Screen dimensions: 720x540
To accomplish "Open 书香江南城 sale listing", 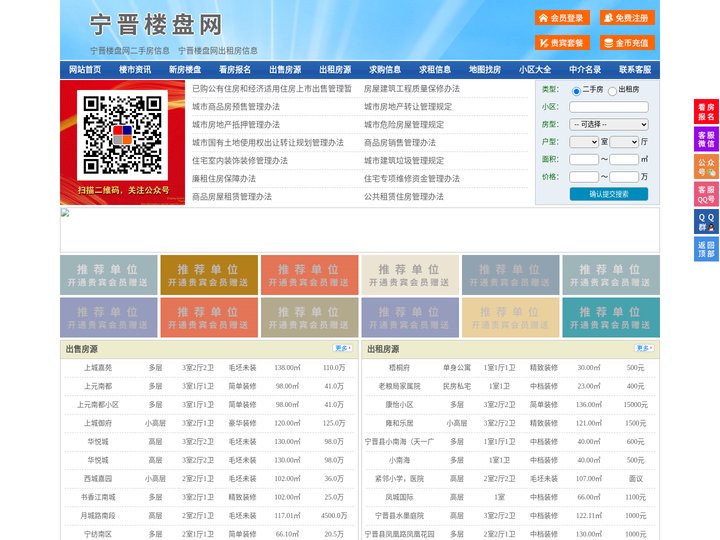I will (x=98, y=497).
